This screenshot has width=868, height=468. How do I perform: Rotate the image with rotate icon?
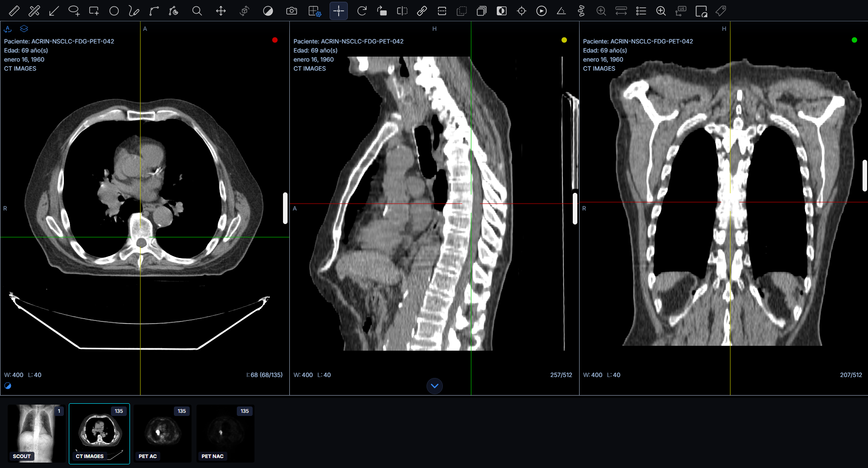[x=362, y=11]
